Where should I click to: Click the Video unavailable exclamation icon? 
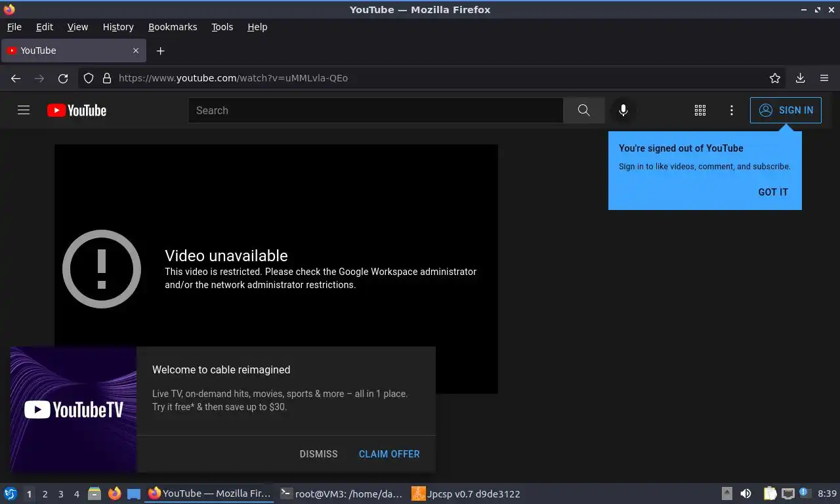coord(102,269)
